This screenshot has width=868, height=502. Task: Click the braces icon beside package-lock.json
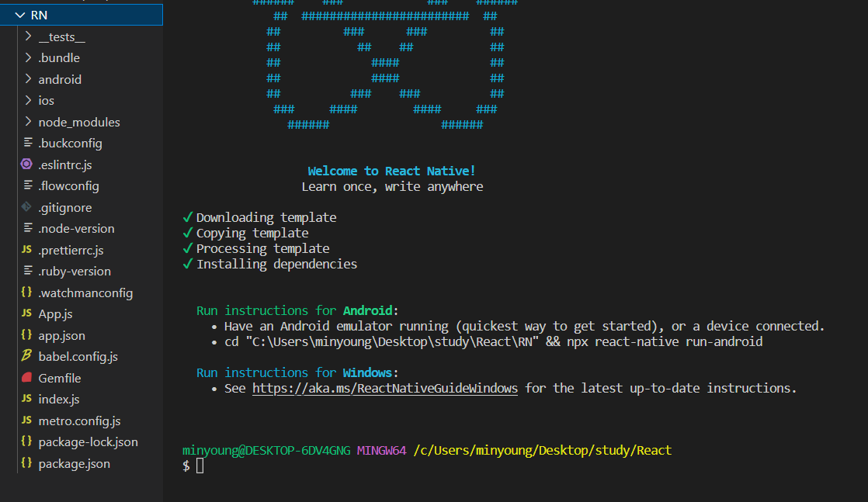pos(26,441)
